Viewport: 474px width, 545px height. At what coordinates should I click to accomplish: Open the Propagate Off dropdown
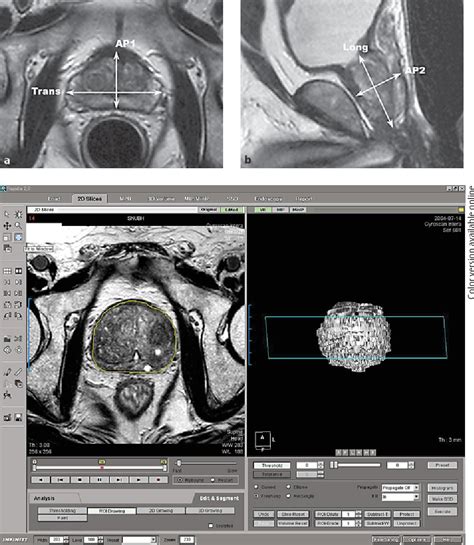tap(400, 488)
